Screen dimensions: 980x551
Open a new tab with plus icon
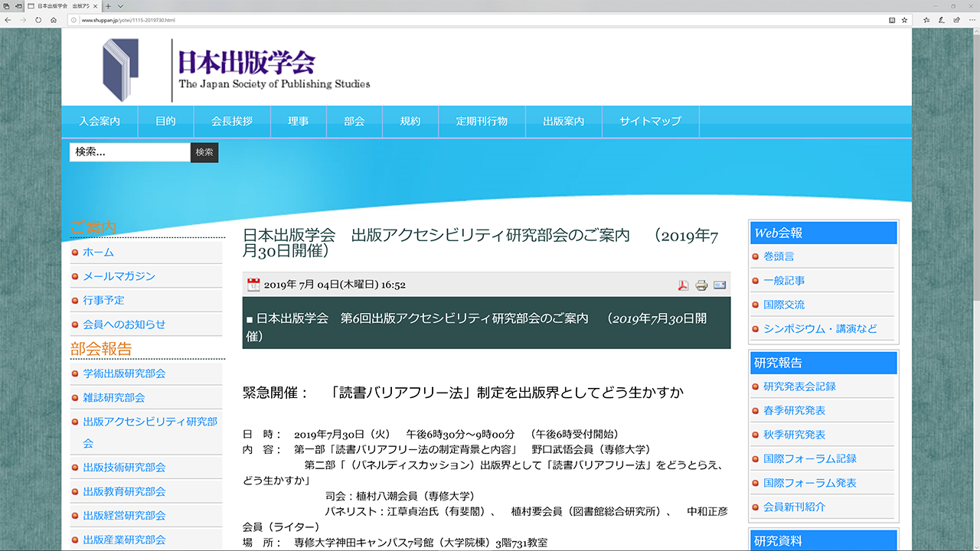(109, 5)
